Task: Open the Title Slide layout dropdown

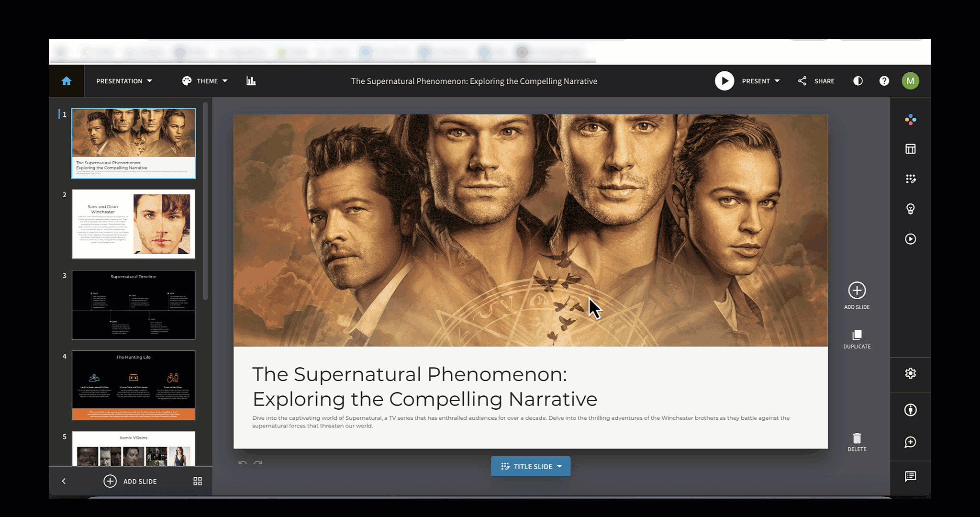Action: pyautogui.click(x=531, y=466)
